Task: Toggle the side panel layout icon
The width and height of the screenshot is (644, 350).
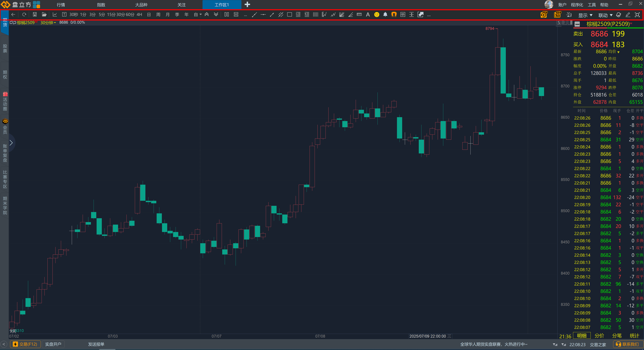Action: tap(570, 22)
